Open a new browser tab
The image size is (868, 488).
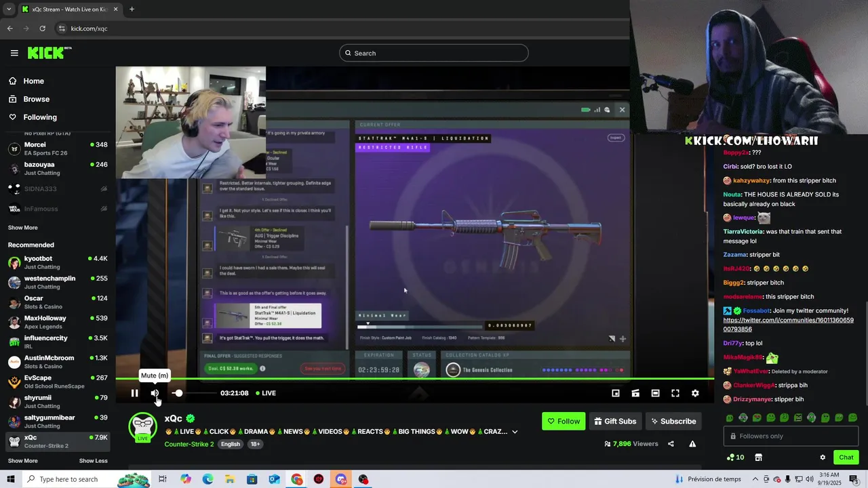click(132, 9)
